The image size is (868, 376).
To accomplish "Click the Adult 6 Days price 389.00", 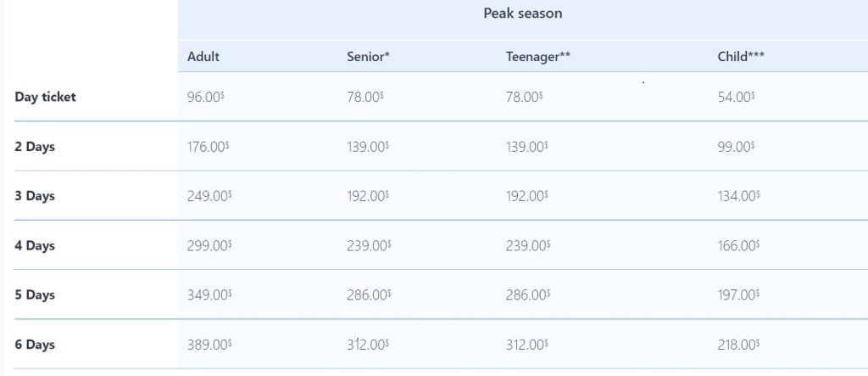I will click(209, 345).
